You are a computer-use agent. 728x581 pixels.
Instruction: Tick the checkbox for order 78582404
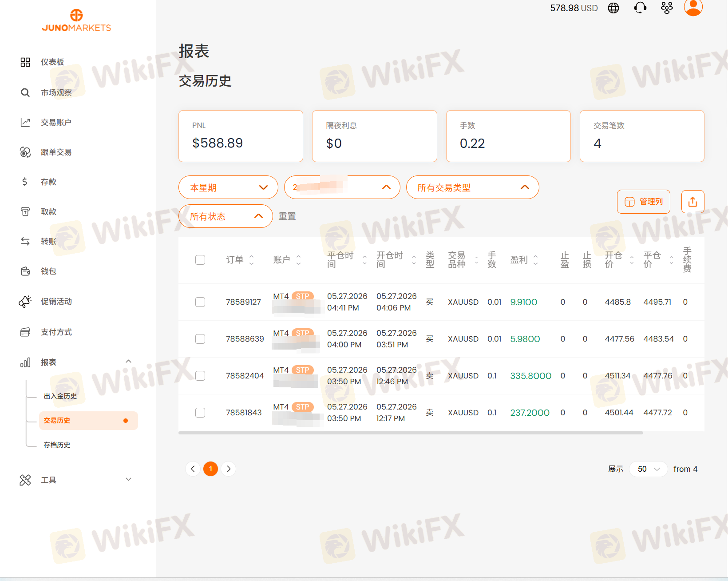pos(200,376)
